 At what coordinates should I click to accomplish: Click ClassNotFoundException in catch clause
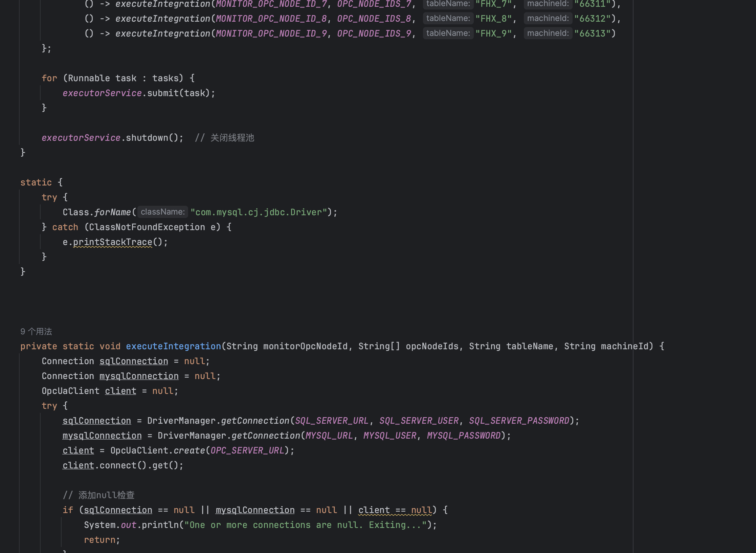147,227
